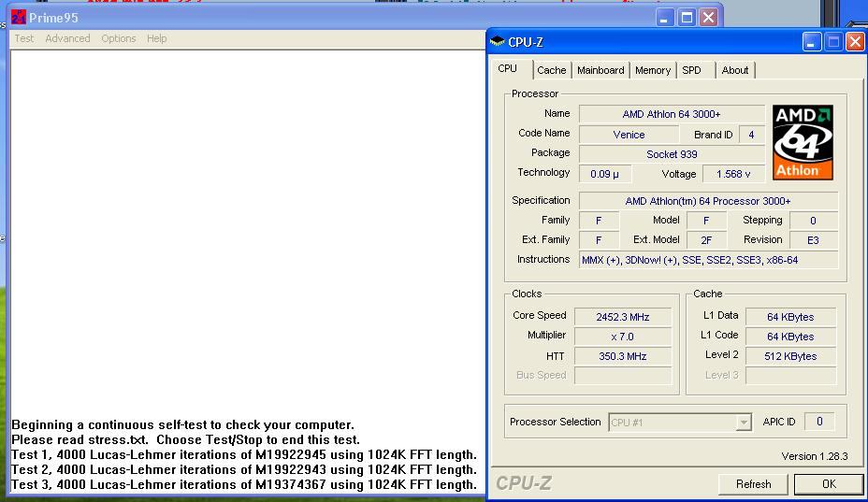Click the OK button in CPU-Z
This screenshot has width=868, height=502.
829,484
